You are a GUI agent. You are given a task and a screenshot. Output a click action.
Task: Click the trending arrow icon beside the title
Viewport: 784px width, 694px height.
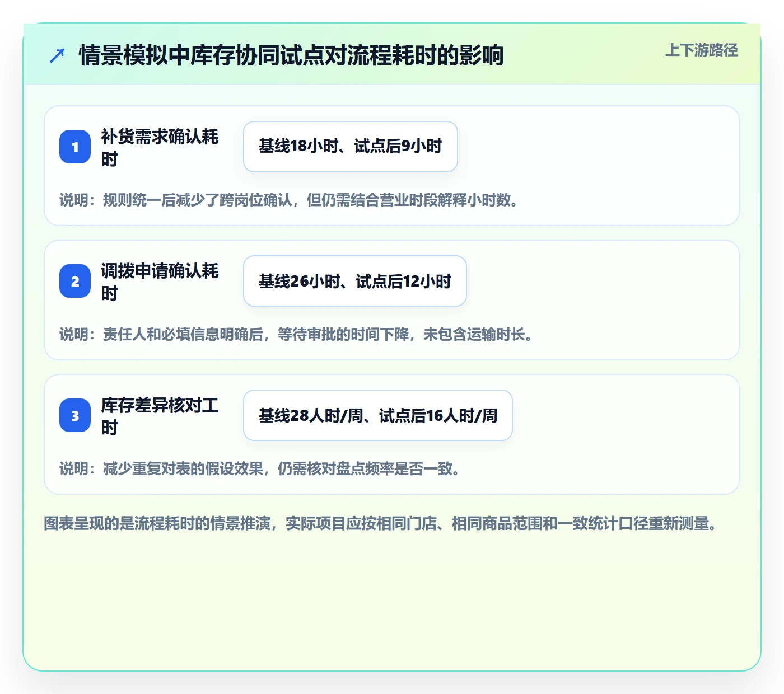[x=57, y=55]
